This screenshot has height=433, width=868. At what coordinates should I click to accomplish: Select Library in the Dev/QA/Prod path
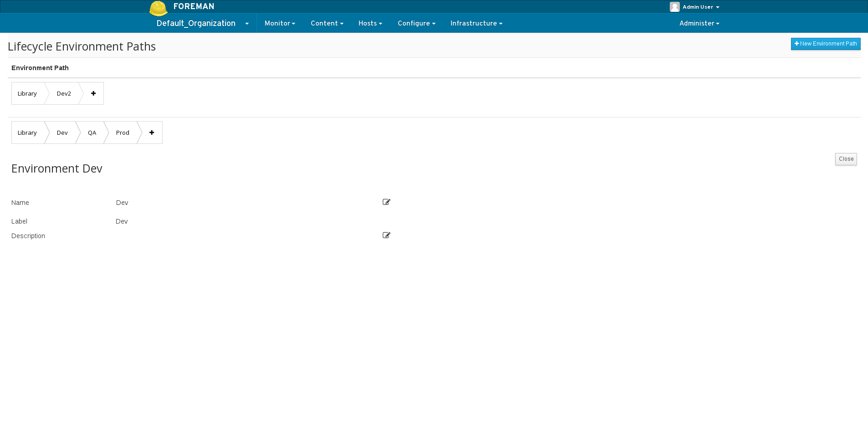[x=27, y=132]
